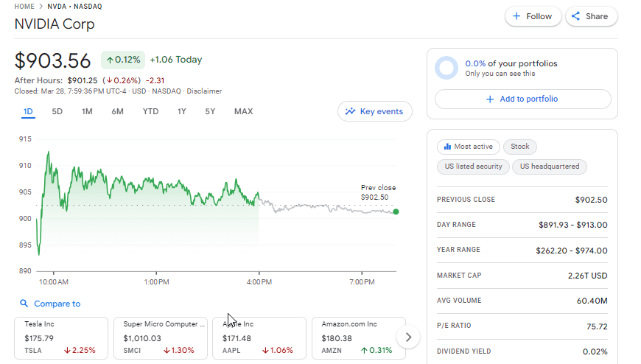Screen dimensions: 641x364
Task: Show the MAX range chart
Action: (243, 111)
